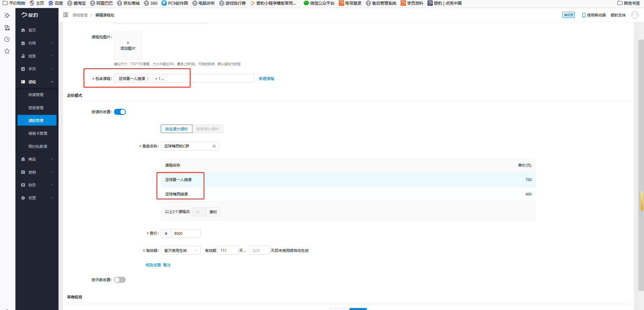Click the user avatar icon at top right

[635, 15]
